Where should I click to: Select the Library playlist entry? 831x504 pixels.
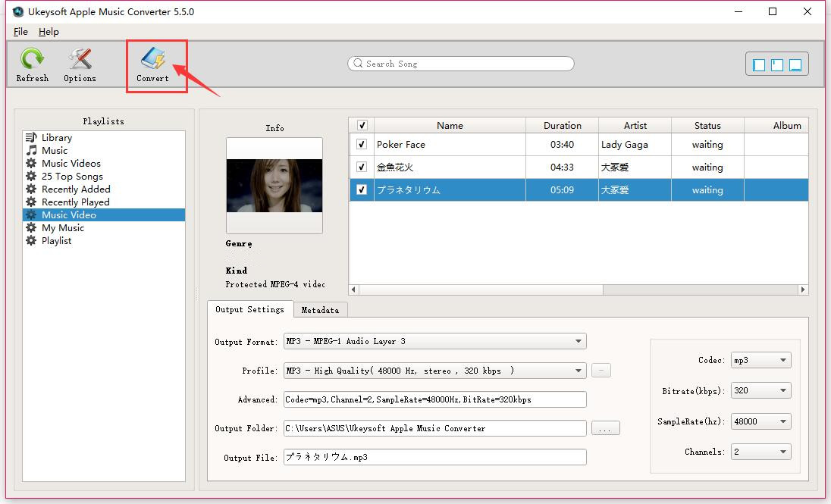104,137
